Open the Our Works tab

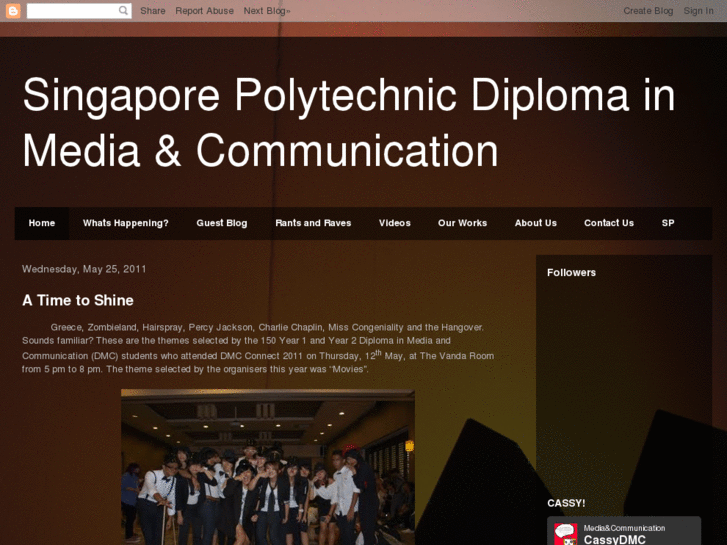[x=462, y=223]
